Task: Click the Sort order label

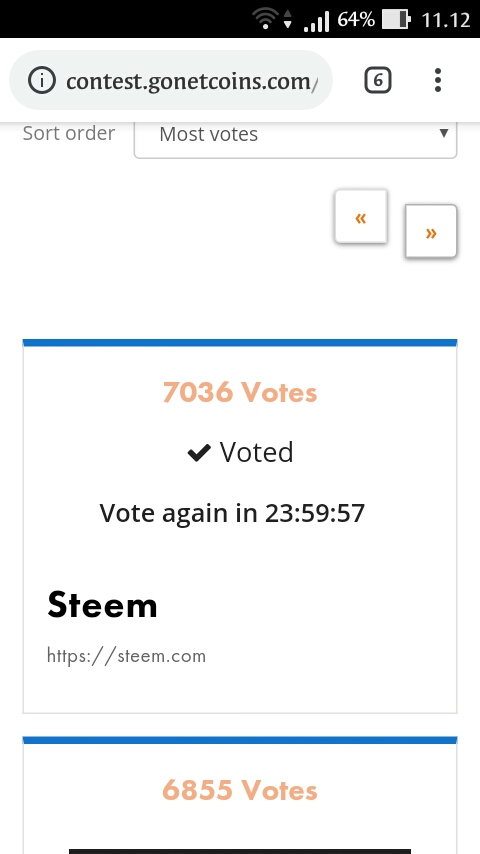Action: click(x=69, y=133)
